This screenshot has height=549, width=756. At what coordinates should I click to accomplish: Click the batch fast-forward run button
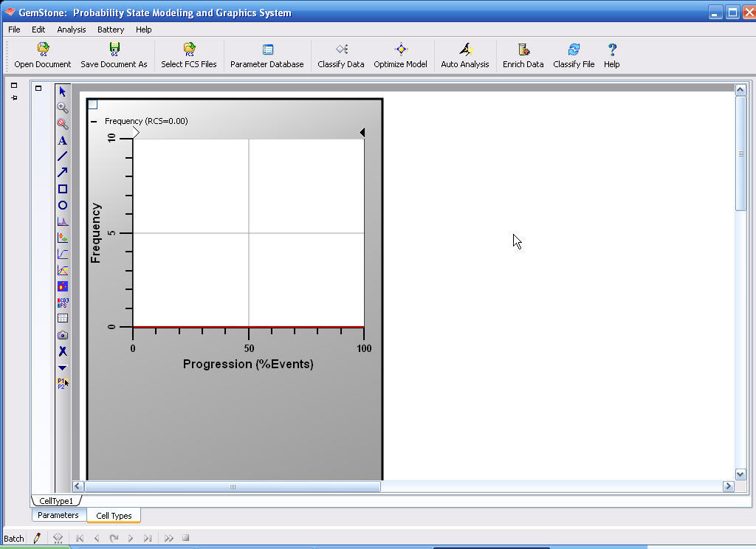169,538
